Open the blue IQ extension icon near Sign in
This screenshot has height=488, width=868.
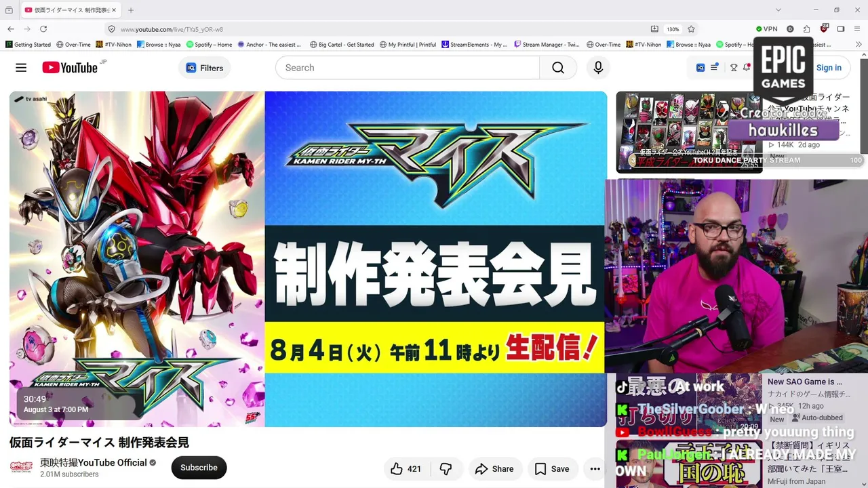click(x=701, y=68)
